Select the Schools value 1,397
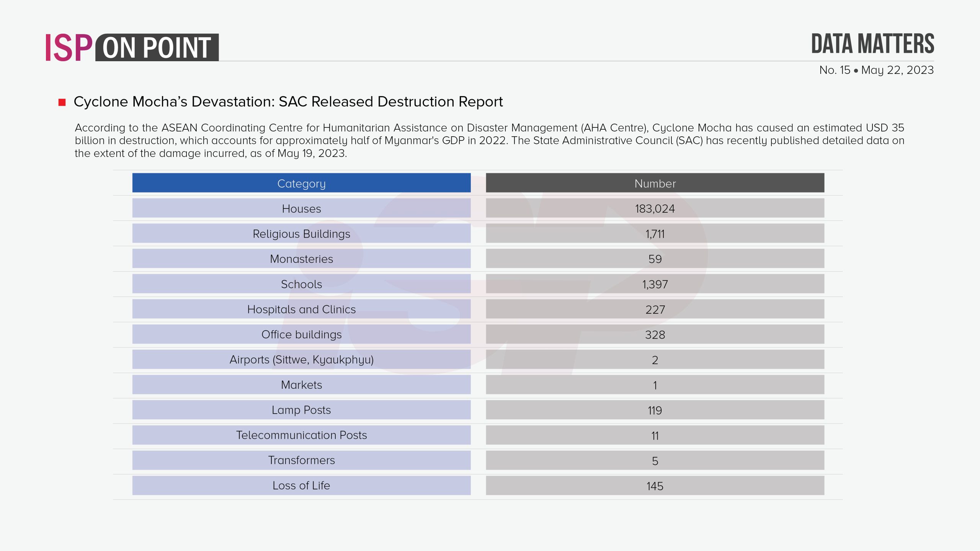This screenshot has width=980, height=551. click(x=655, y=284)
